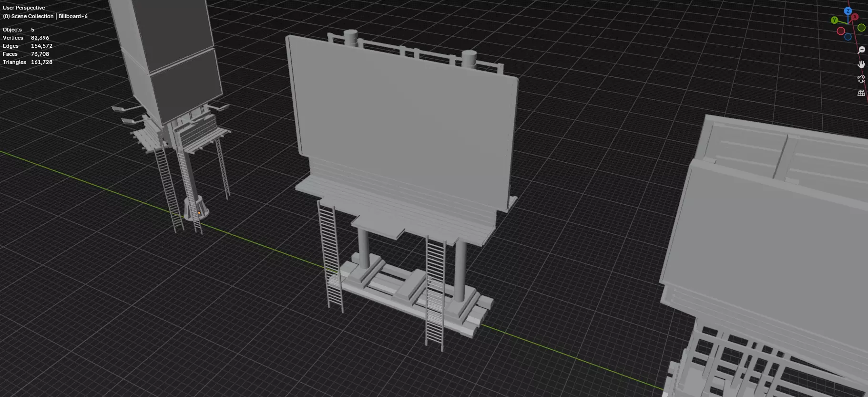Switch perspective/orthographic with grid icon
Screen dimensions: 868x397
[x=861, y=93]
